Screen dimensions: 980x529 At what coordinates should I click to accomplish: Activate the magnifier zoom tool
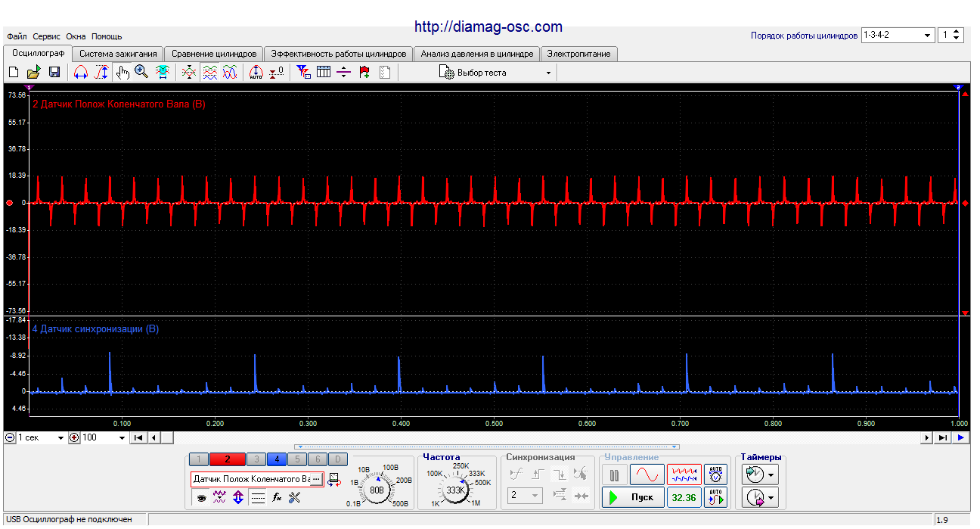click(142, 73)
